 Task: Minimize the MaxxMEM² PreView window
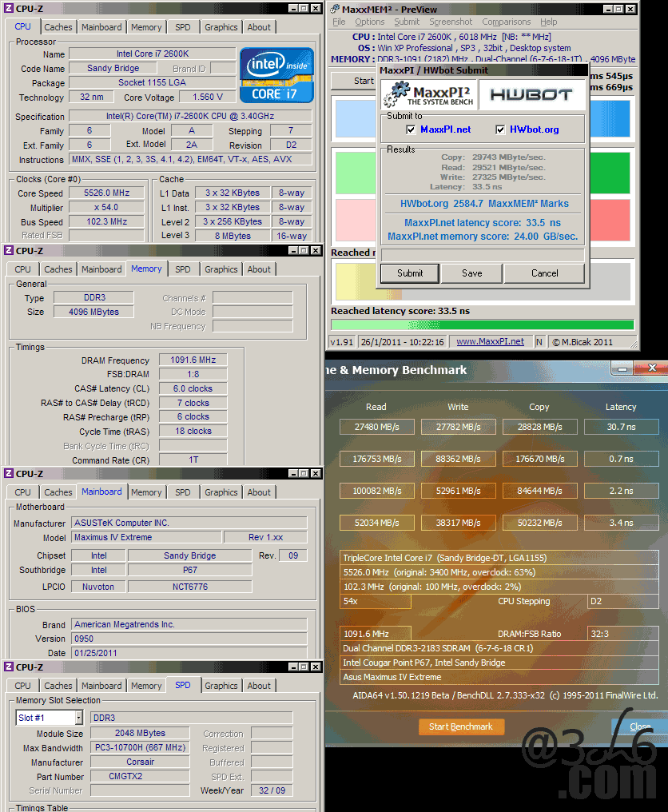609,9
